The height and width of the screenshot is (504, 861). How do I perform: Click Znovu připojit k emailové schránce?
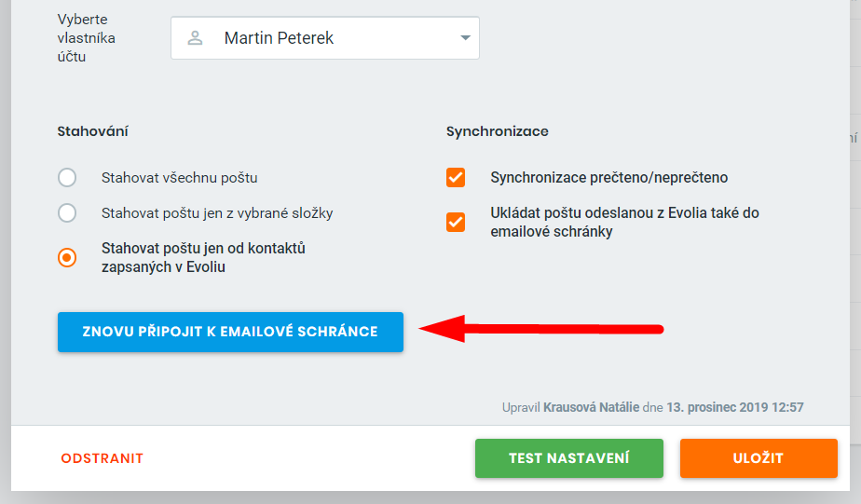click(x=231, y=333)
